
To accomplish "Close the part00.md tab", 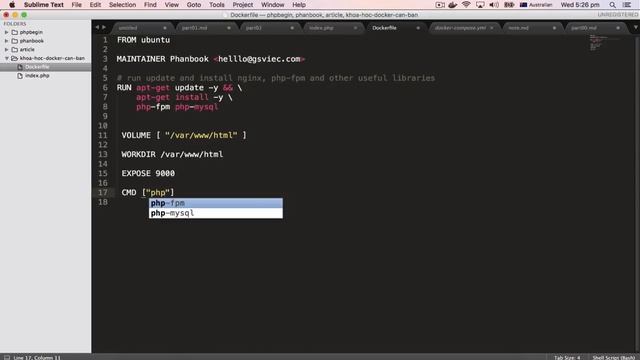I will (x=618, y=28).
